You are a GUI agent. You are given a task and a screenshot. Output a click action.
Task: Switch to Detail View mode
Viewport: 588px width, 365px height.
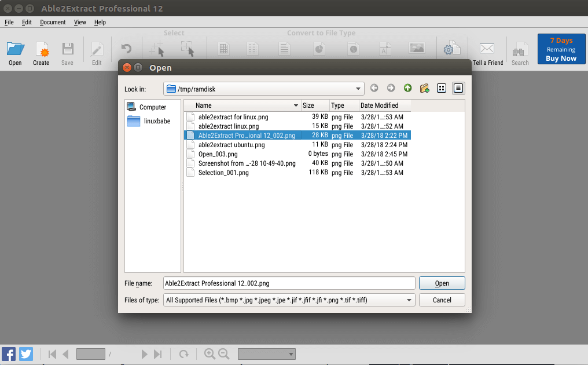[458, 88]
